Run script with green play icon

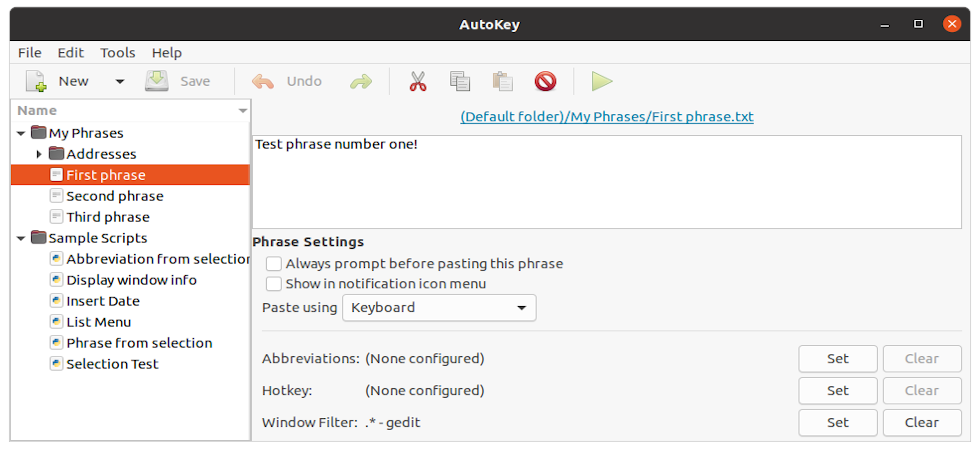coord(602,81)
